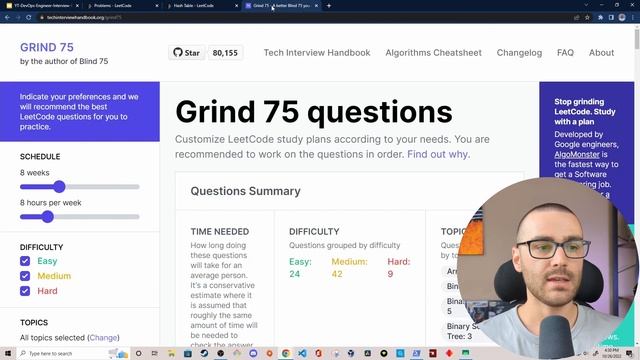
Task: Click the address bar URL field
Action: [306, 18]
